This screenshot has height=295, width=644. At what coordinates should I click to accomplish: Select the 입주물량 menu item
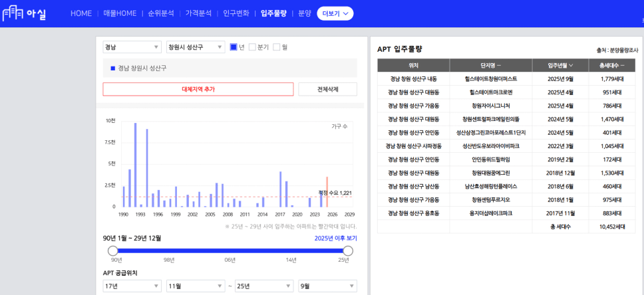273,13
